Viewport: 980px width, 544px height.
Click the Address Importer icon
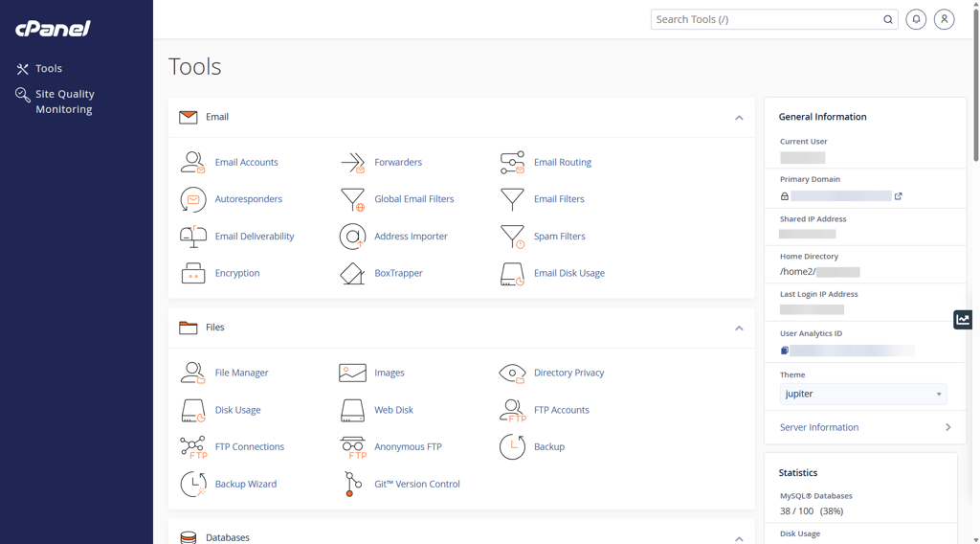click(352, 237)
